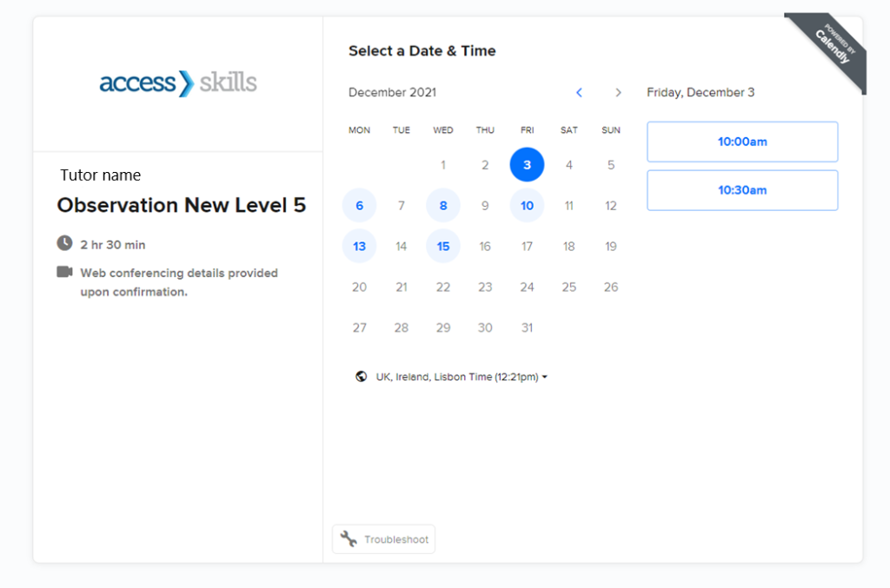Click unavailable date 21
This screenshot has width=890, height=588.
click(x=402, y=287)
